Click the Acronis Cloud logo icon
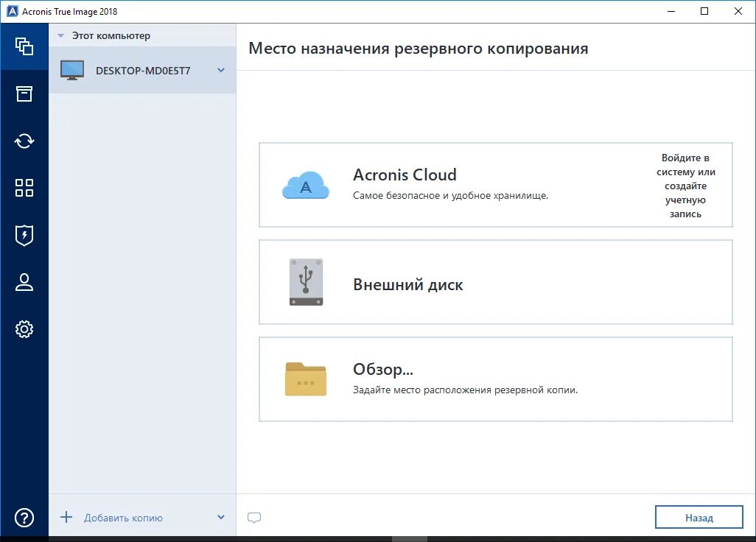The width and height of the screenshot is (756, 542). [306, 185]
